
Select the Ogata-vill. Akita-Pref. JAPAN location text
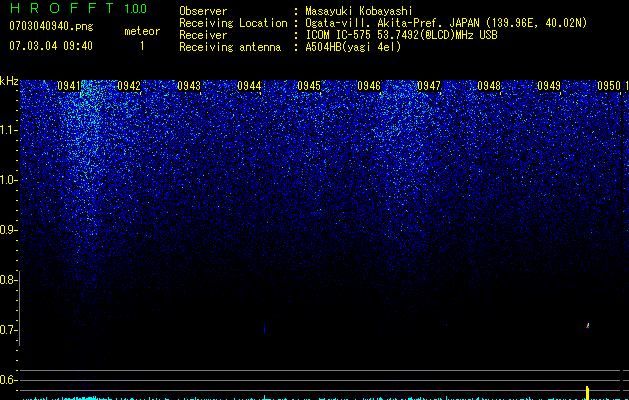(x=446, y=23)
